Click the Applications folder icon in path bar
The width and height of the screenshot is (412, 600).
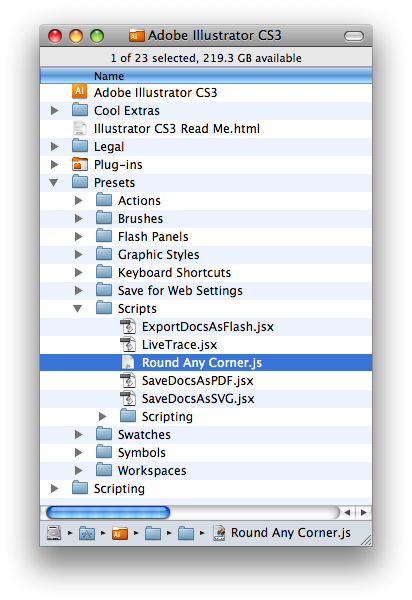[x=87, y=533]
